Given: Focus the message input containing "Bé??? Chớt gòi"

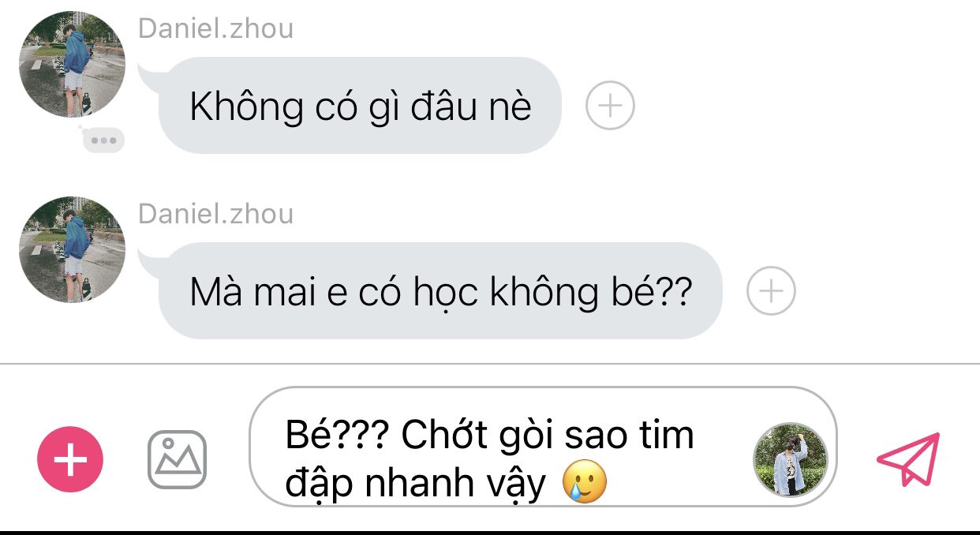Looking at the screenshot, I should coord(543,447).
